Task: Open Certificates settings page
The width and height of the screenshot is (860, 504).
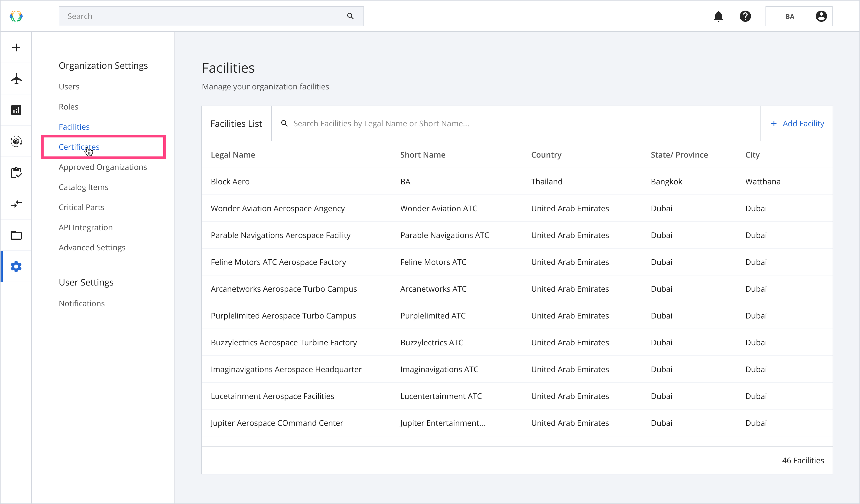Action: [79, 147]
